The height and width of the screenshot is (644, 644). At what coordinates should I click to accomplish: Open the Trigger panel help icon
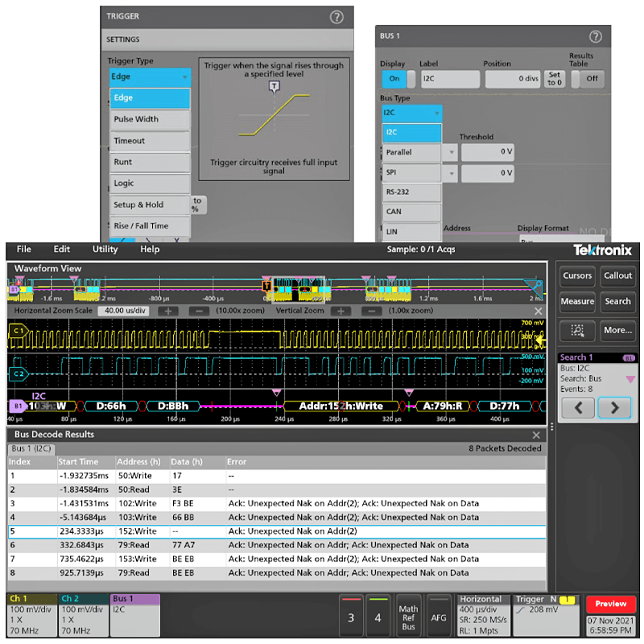point(336,16)
